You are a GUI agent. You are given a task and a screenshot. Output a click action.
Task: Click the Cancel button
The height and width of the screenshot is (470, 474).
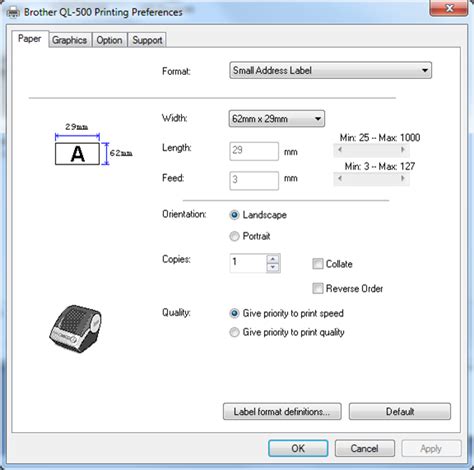(x=365, y=449)
